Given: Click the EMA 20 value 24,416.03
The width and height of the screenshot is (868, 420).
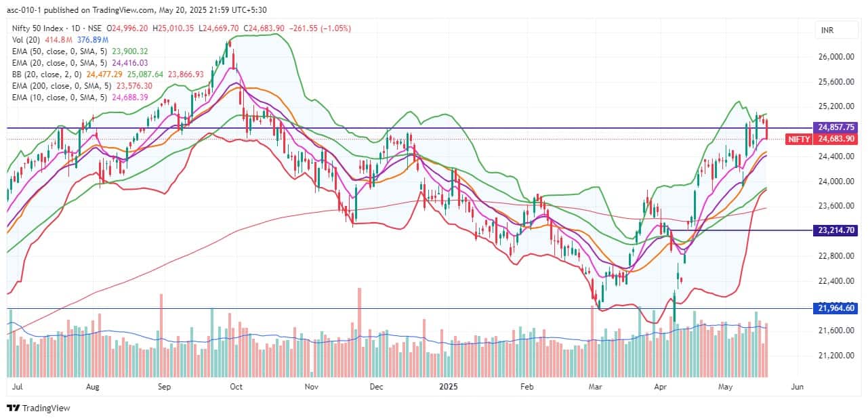Looking at the screenshot, I should click(x=131, y=63).
